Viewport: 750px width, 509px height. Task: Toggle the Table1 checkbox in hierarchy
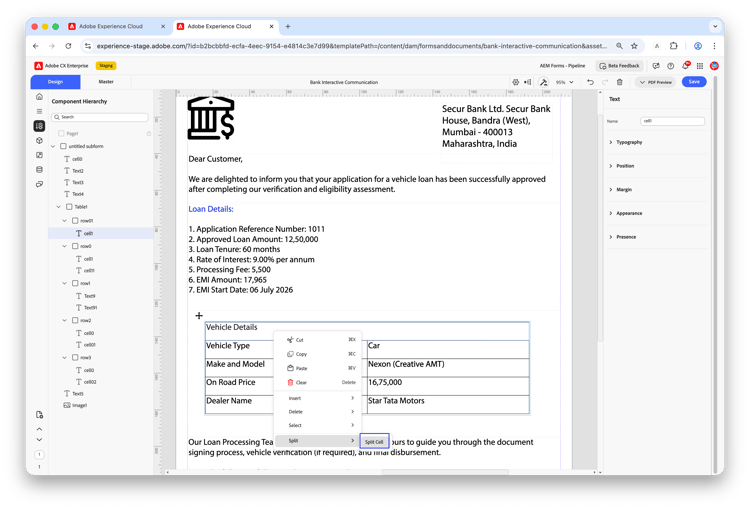tap(69, 207)
